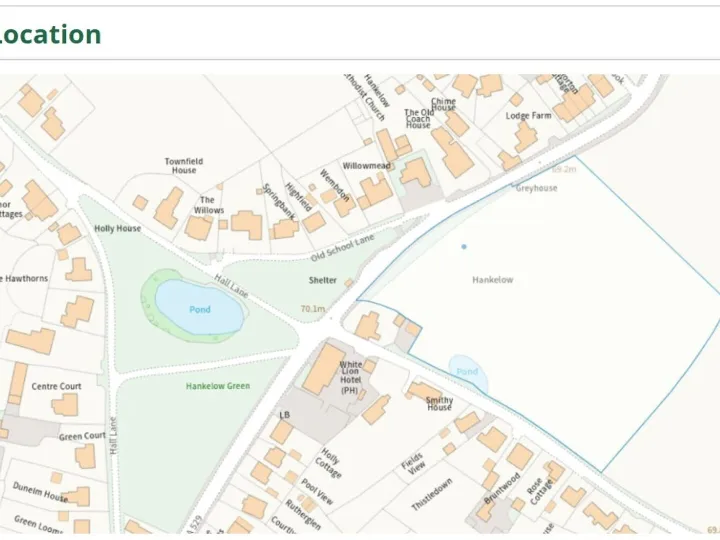720x540 pixels.
Task: Click the Thistledown label
Action: coord(432,495)
